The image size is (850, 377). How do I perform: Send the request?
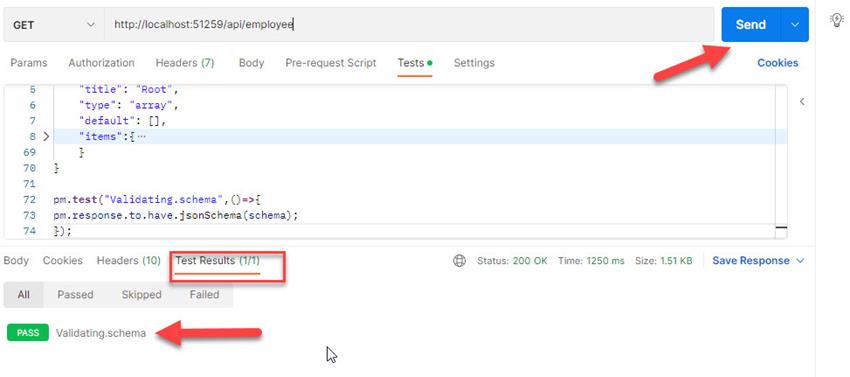(750, 24)
